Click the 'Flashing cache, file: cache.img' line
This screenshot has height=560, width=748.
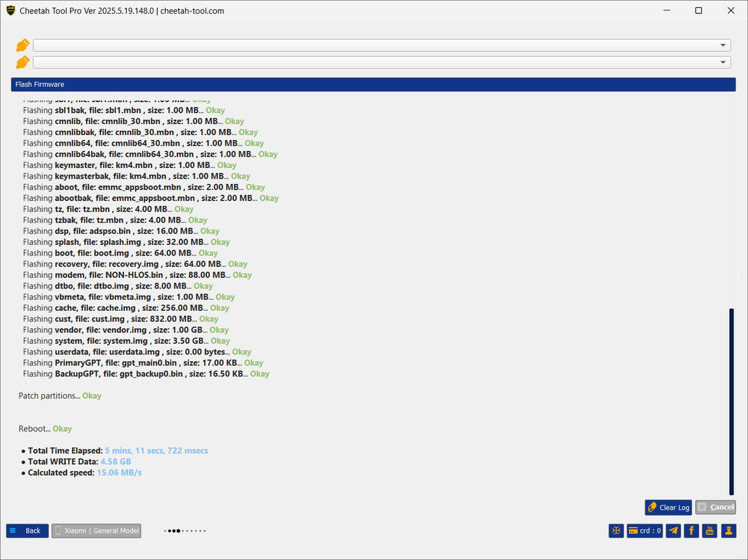(x=126, y=308)
